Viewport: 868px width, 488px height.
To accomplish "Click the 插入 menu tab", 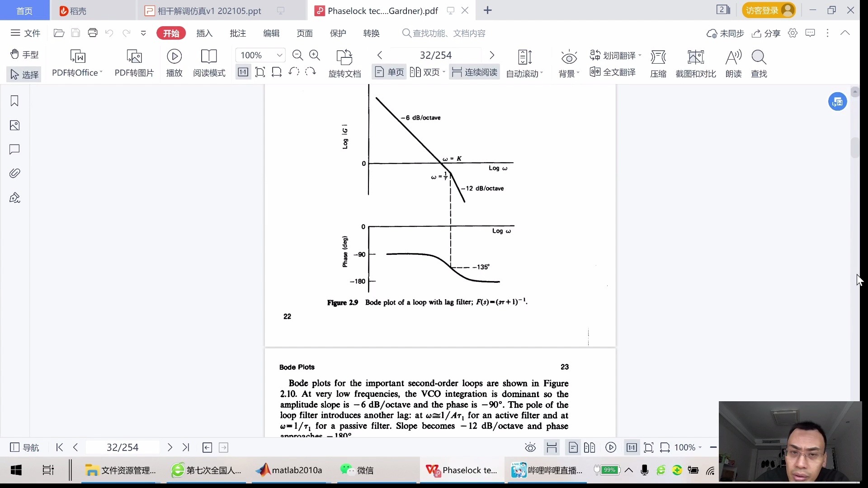I will pos(204,33).
